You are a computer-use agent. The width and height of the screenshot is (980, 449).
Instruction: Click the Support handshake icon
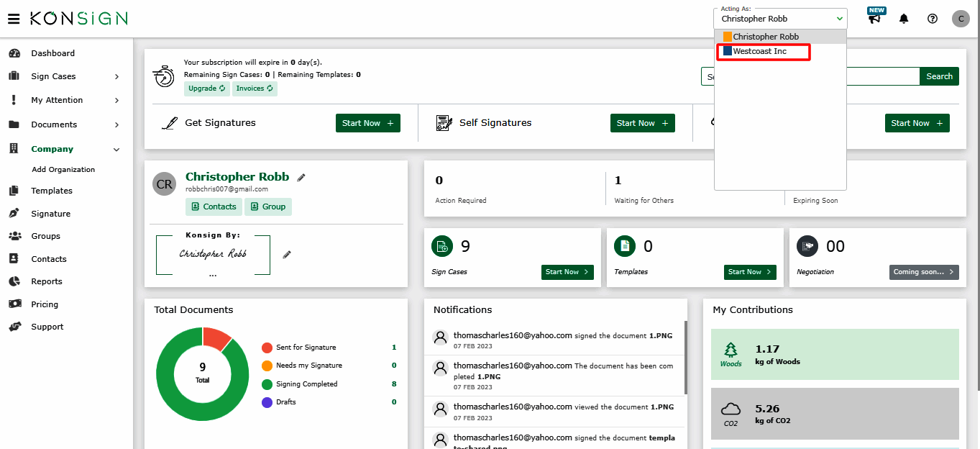14,327
